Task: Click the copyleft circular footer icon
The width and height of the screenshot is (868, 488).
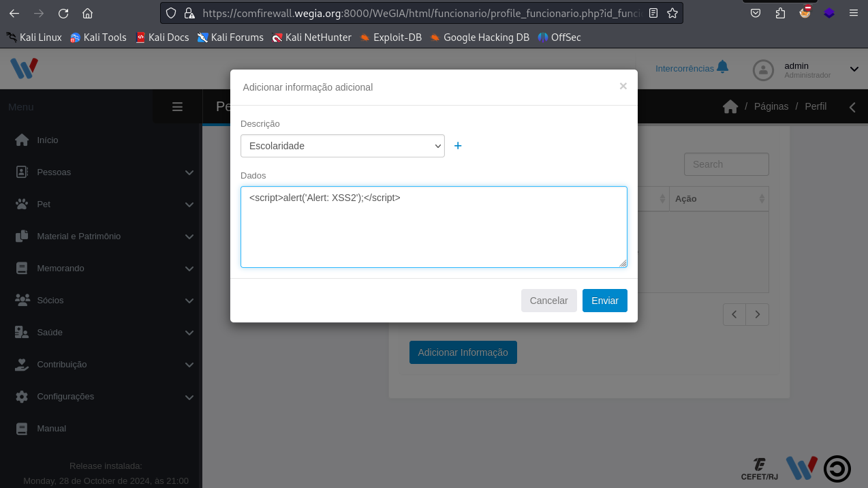Action: 837,469
